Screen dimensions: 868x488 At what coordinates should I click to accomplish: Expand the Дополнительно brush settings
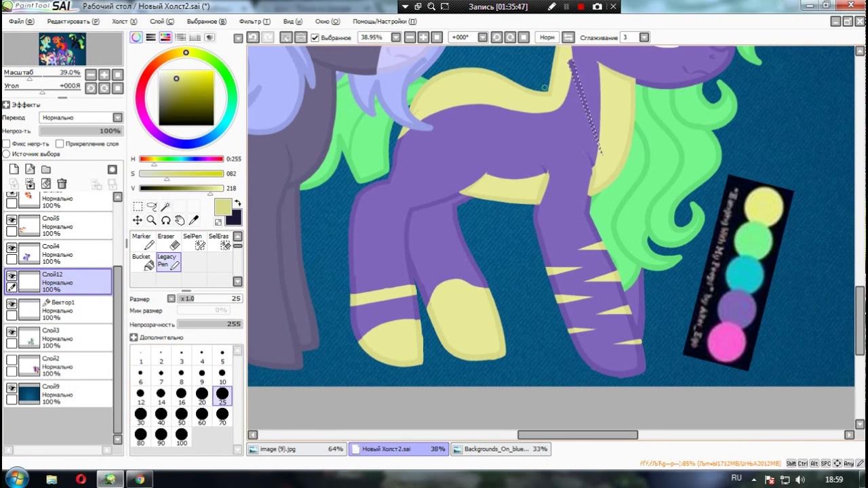[x=134, y=338]
